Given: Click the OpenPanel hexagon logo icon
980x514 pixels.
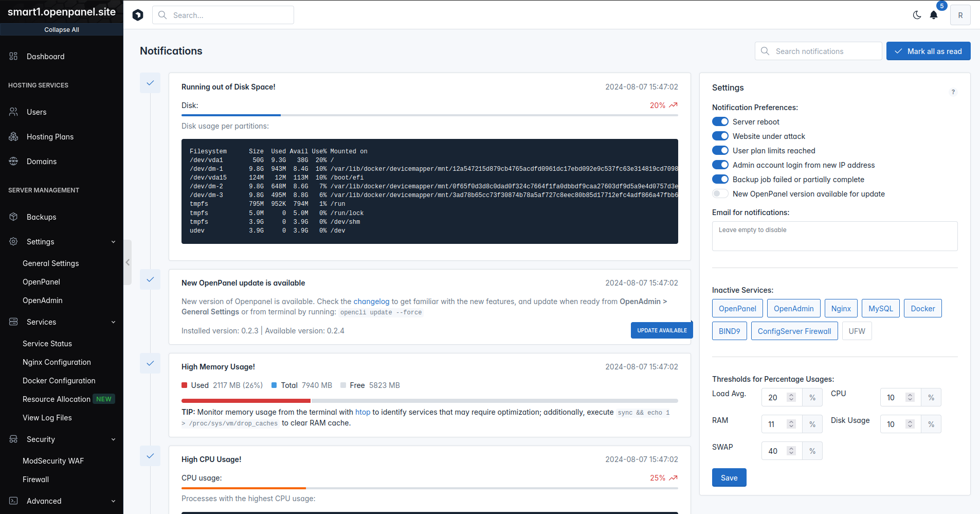Looking at the screenshot, I should (x=138, y=15).
